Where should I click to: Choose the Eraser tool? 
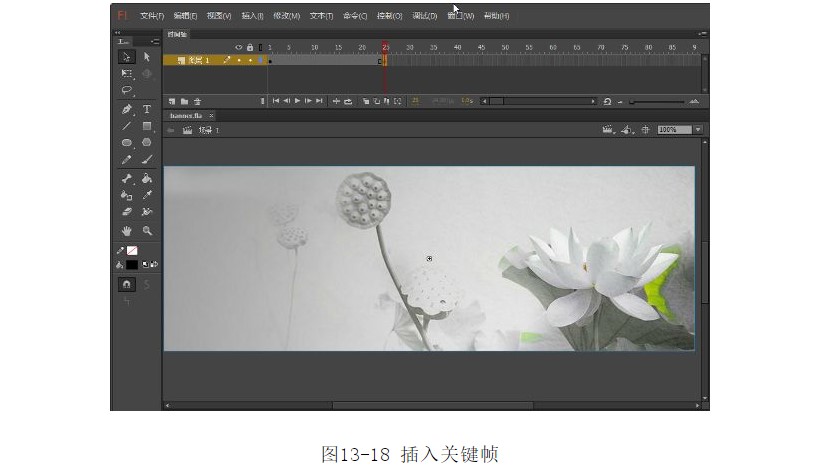click(x=127, y=212)
